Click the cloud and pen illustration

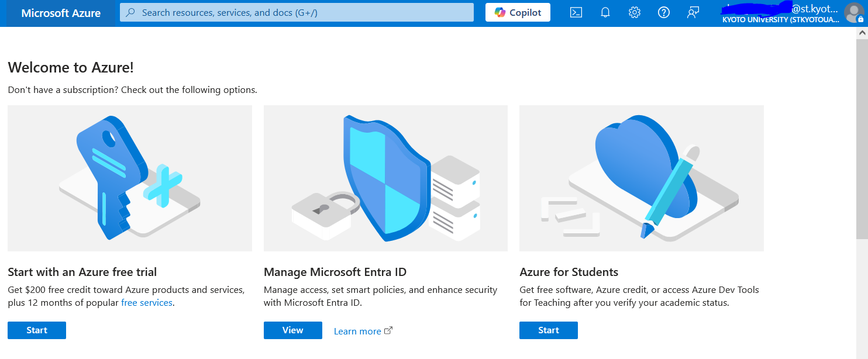coord(641,178)
